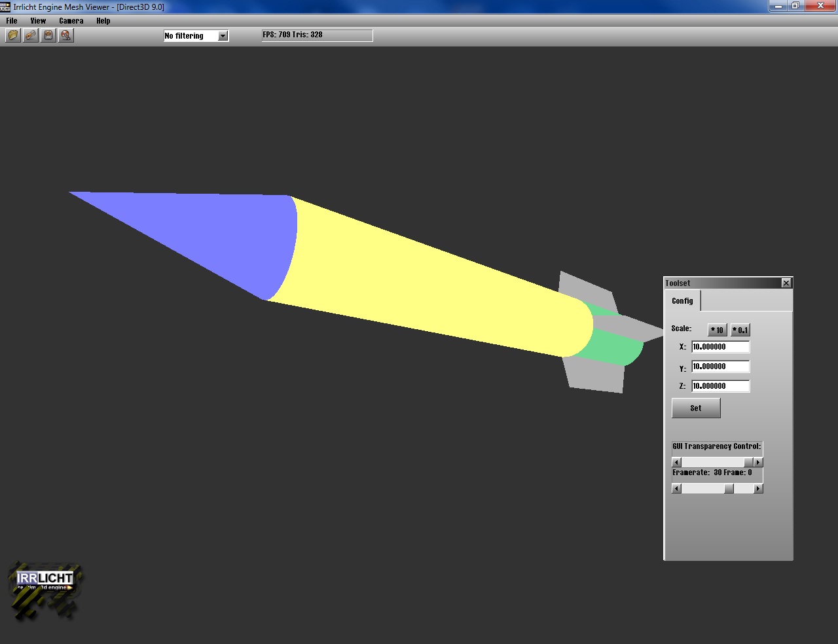Click the 'Framerate: 30 Frame: 0' label
838x644 pixels.
pos(712,473)
